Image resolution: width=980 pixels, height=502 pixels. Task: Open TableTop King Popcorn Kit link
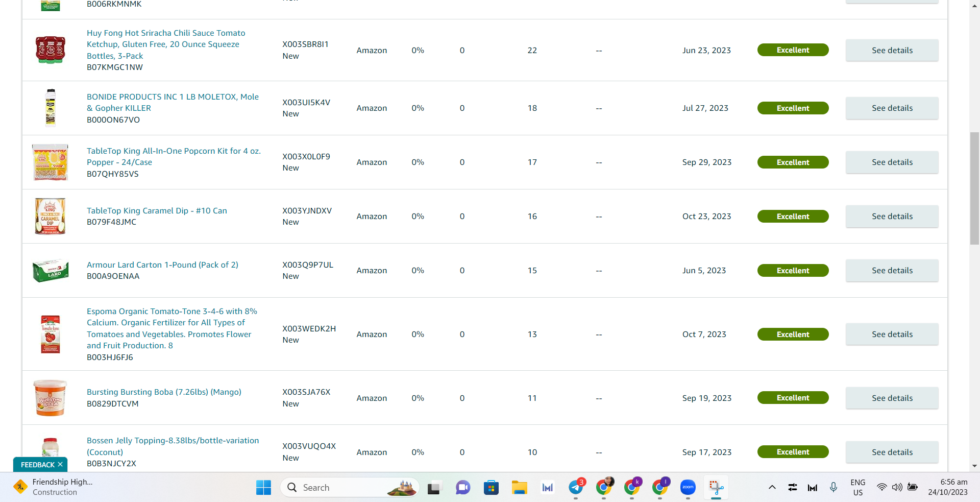click(174, 156)
